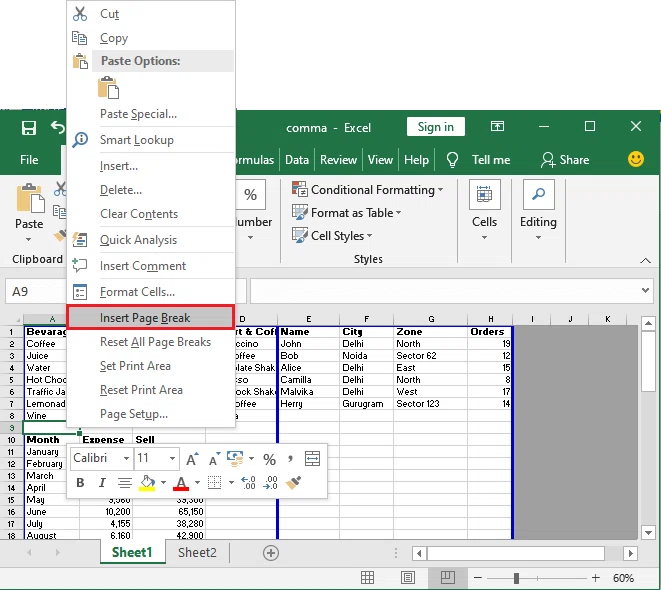Viewport: 661px width, 590px height.
Task: Choose Format Cells... from context menu
Action: [x=150, y=292]
